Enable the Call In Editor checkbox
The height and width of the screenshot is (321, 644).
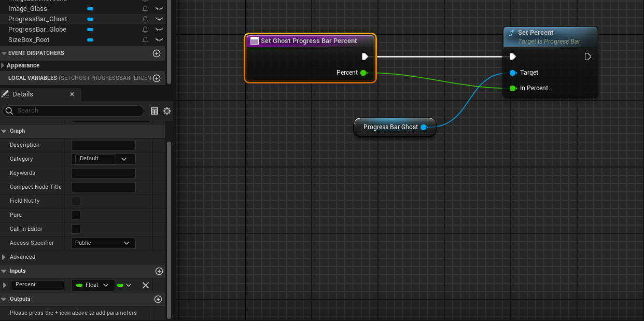[76, 229]
